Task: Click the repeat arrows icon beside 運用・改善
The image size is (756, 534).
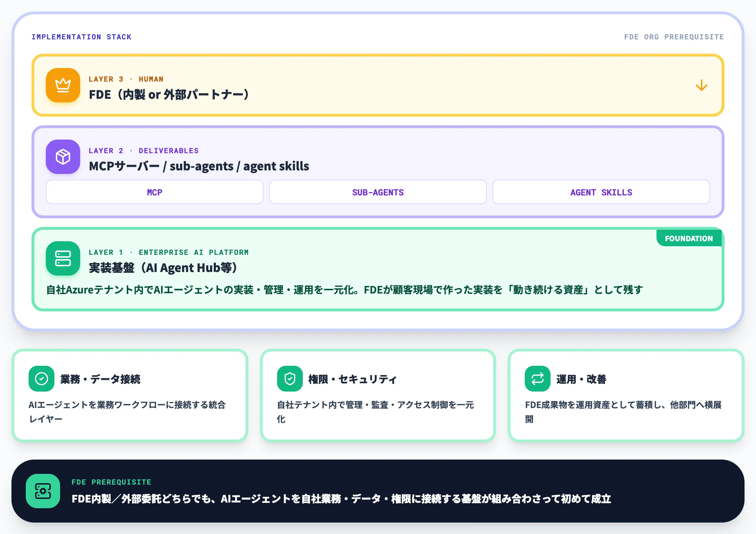Action: (x=538, y=379)
